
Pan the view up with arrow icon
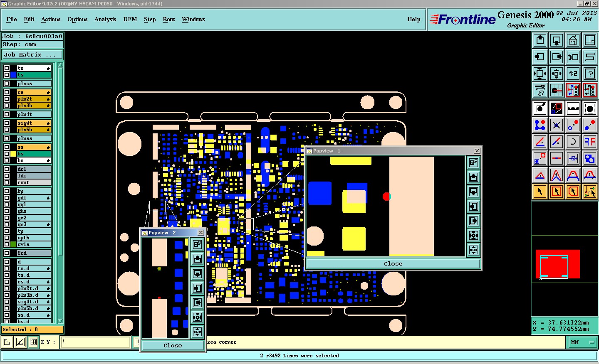point(540,40)
